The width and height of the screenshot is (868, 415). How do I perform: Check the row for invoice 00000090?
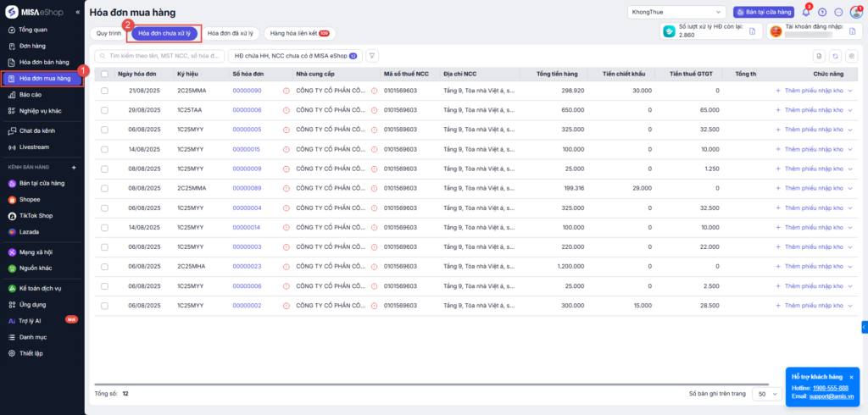pos(104,91)
